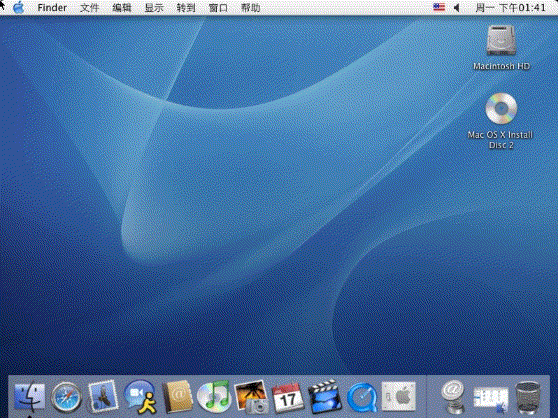Open the Finder menu in menu bar
Image resolution: width=558 pixels, height=418 pixels.
coord(52,8)
